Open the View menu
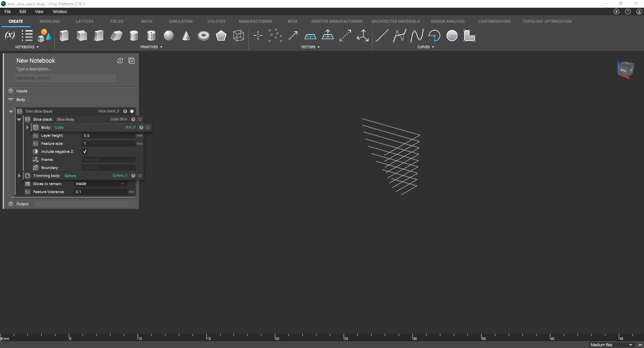This screenshot has height=348, width=644. (x=39, y=12)
